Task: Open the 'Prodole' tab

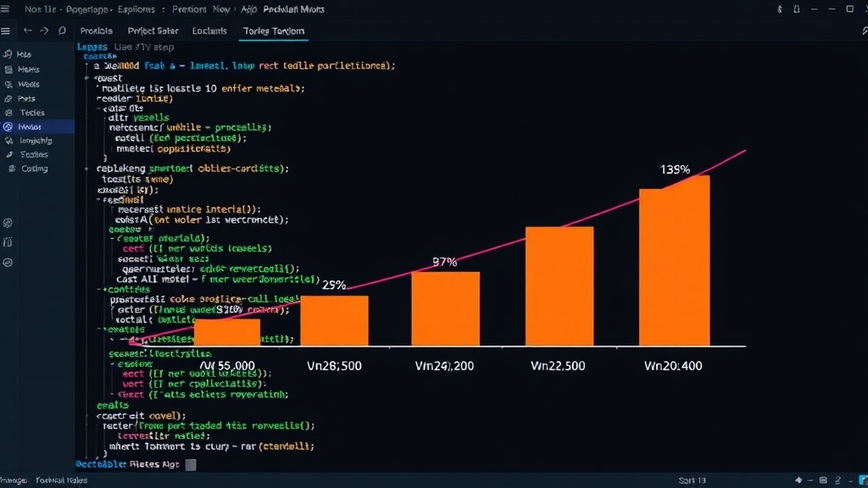Action: pyautogui.click(x=97, y=31)
